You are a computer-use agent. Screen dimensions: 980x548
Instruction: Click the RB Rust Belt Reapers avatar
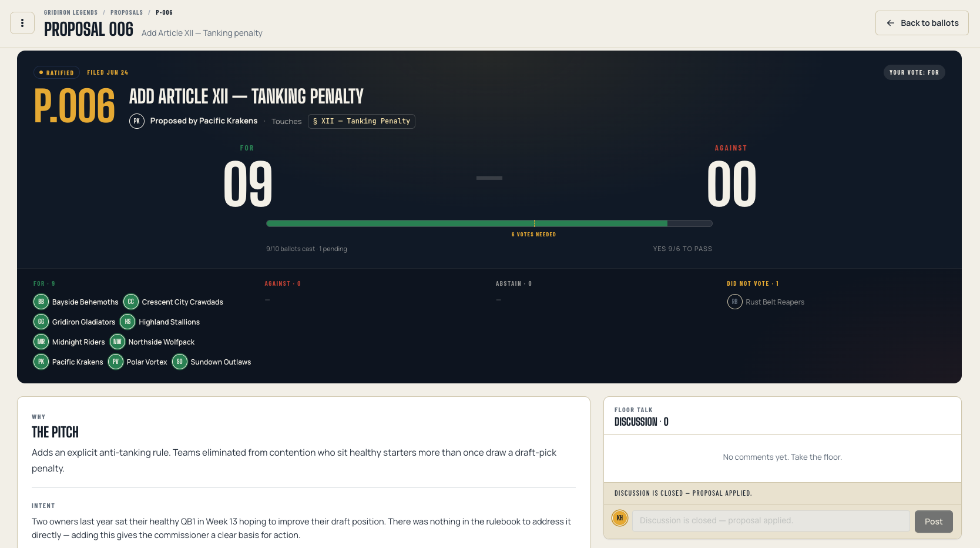pos(735,302)
